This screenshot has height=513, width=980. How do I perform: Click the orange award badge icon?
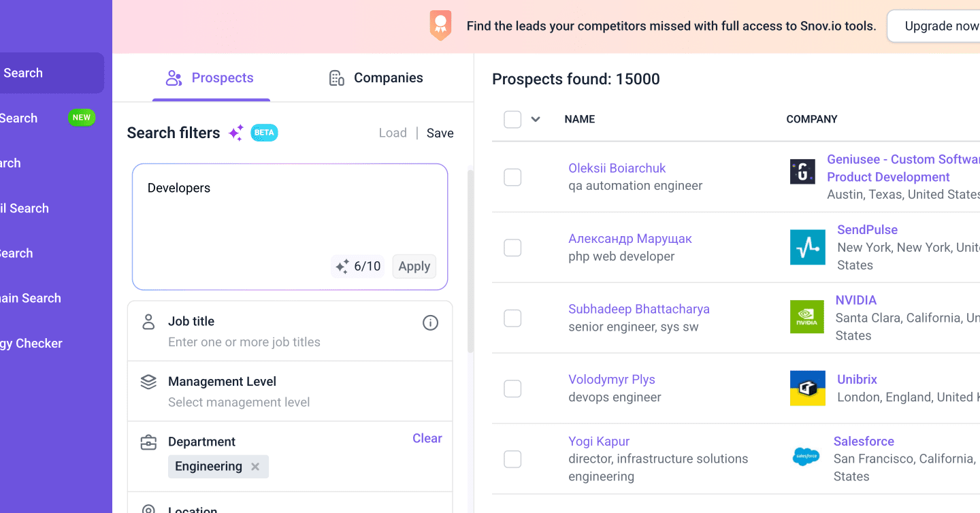(440, 25)
